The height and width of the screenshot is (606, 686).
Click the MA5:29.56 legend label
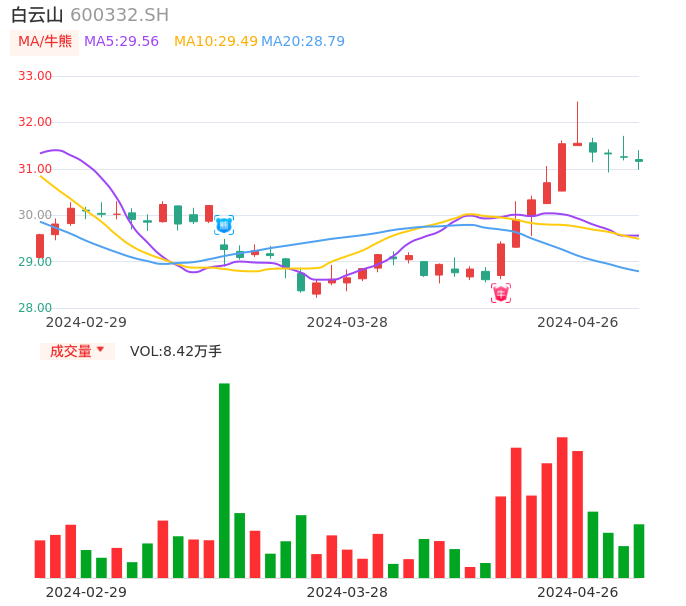tap(121, 42)
